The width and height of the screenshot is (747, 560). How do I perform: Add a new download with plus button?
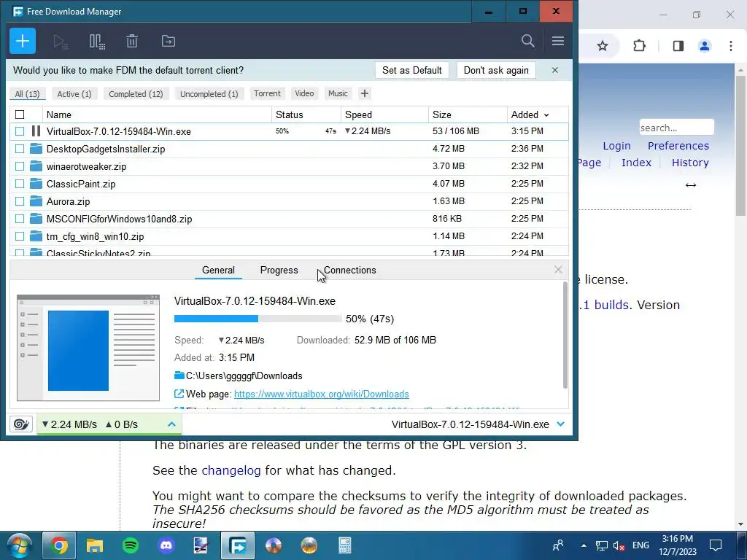[x=23, y=41]
